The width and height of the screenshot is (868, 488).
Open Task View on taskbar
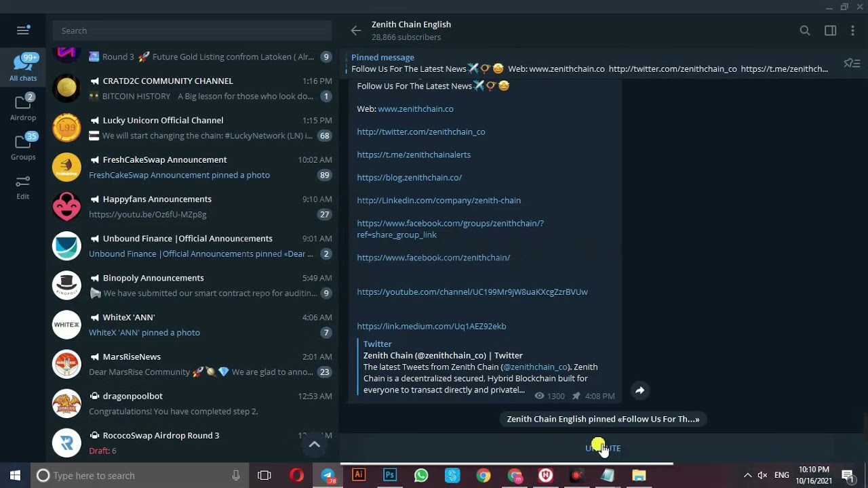pos(264,476)
